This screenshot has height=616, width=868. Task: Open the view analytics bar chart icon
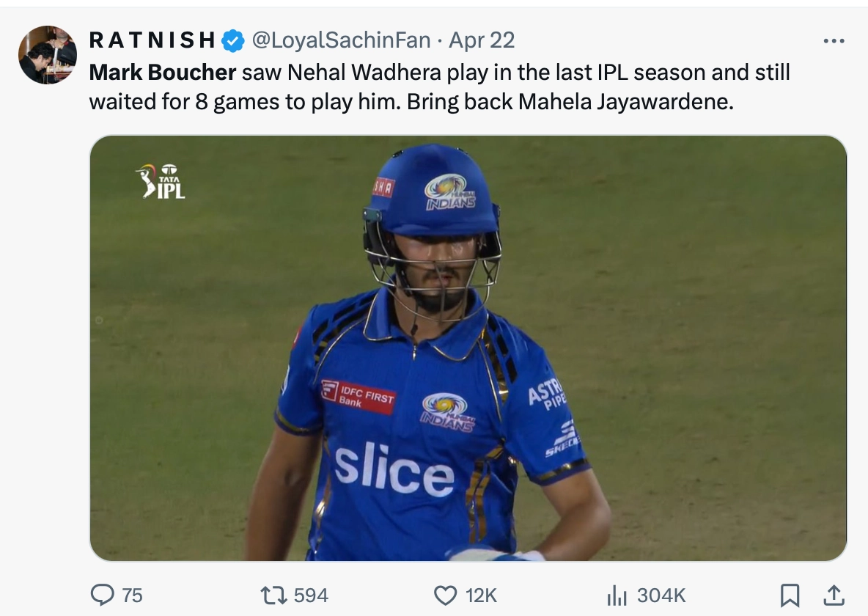(x=617, y=595)
